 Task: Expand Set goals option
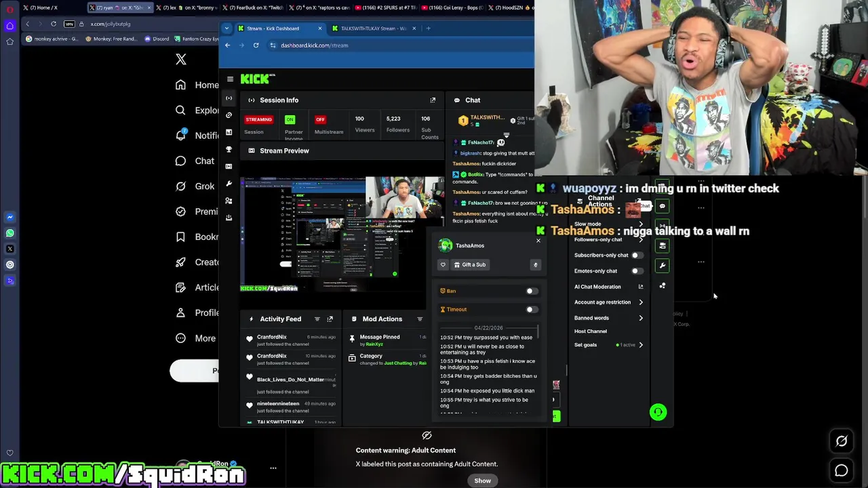click(x=641, y=345)
